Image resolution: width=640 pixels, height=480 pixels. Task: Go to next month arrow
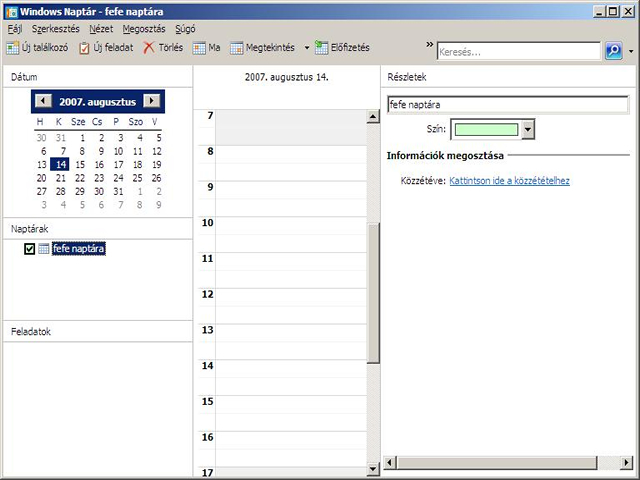[x=151, y=101]
